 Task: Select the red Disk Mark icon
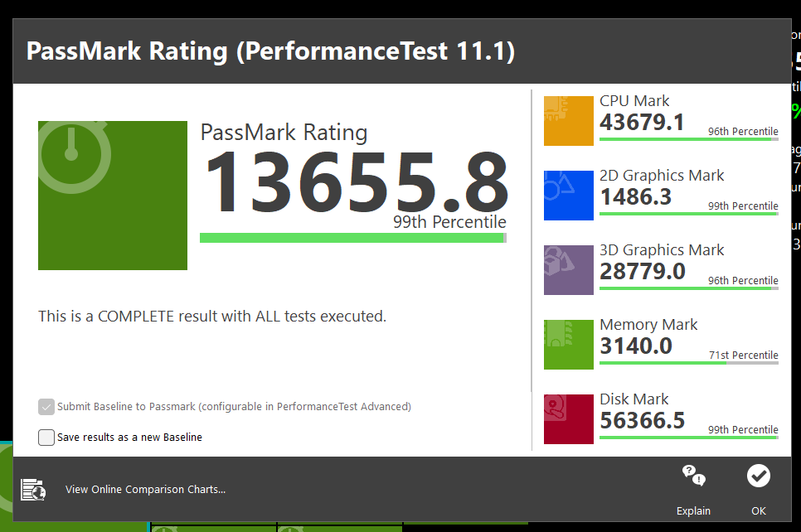569,418
